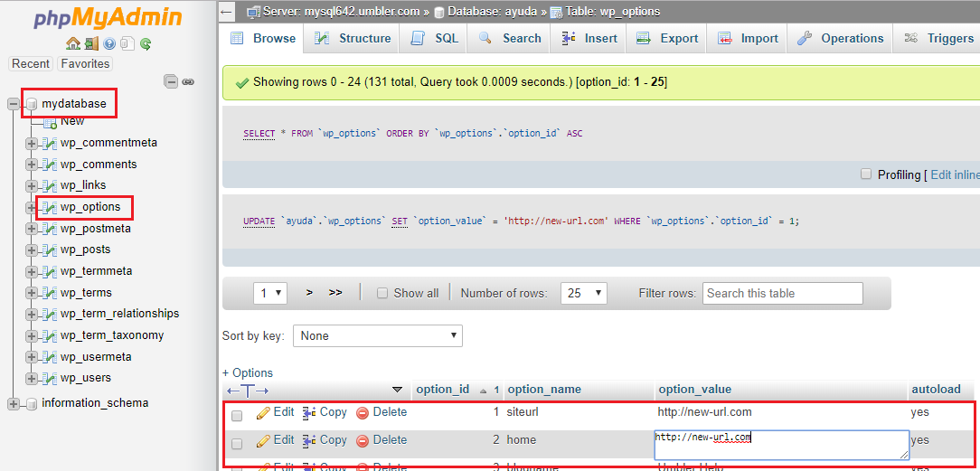Click the wp_posts table icon
The width and height of the screenshot is (980, 471).
tap(50, 250)
